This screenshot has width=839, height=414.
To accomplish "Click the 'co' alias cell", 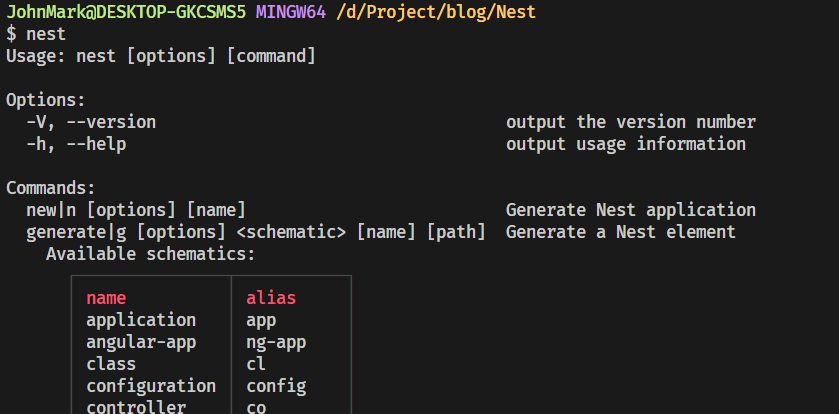I will 256,408.
